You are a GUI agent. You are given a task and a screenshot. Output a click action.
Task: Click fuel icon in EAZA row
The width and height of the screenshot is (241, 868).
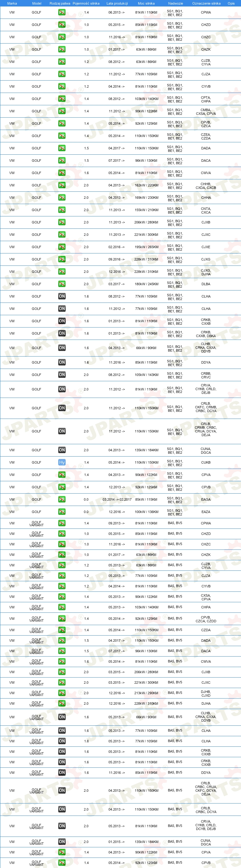click(62, 511)
